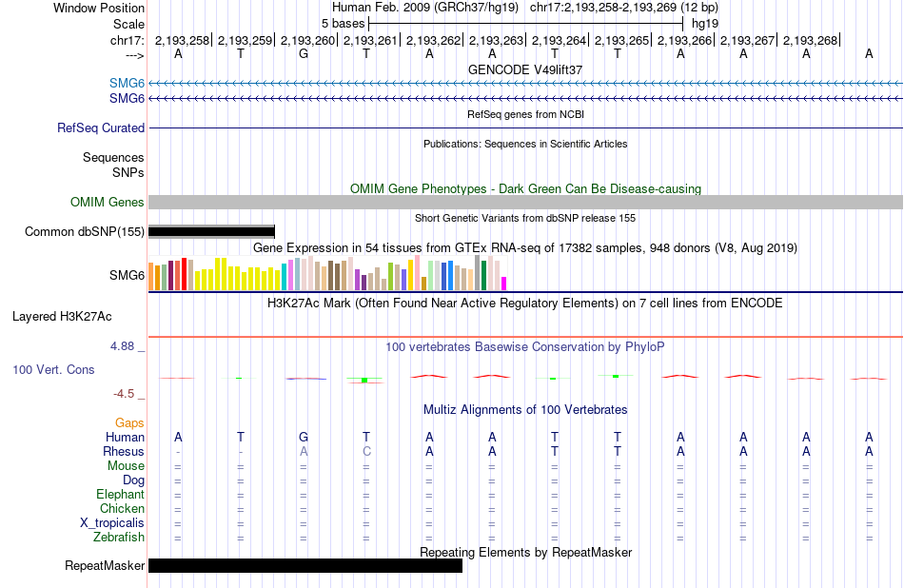The height and width of the screenshot is (588, 904).
Task: Click the Common dbSNP(155) track label
Action: [x=84, y=232]
